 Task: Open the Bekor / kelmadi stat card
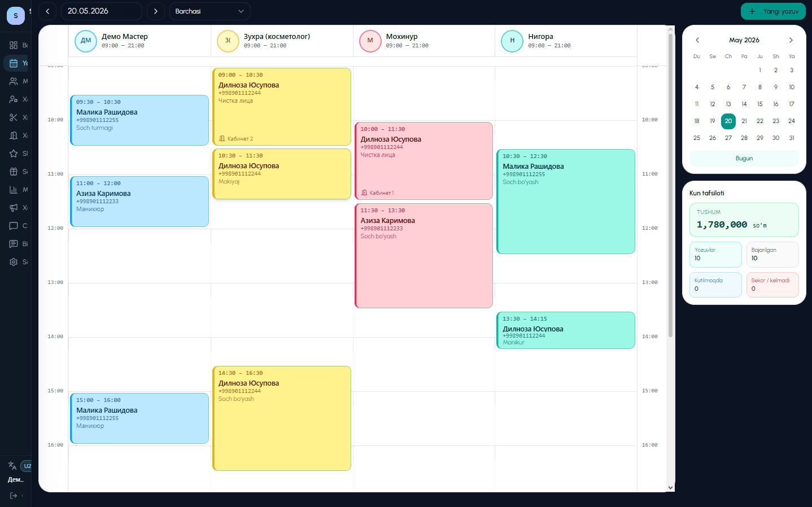772,285
